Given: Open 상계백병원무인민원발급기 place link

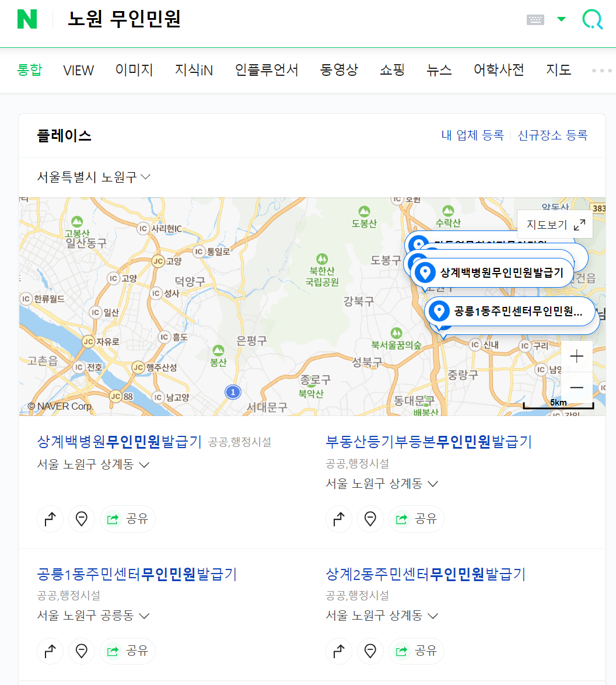Looking at the screenshot, I should click(119, 442).
